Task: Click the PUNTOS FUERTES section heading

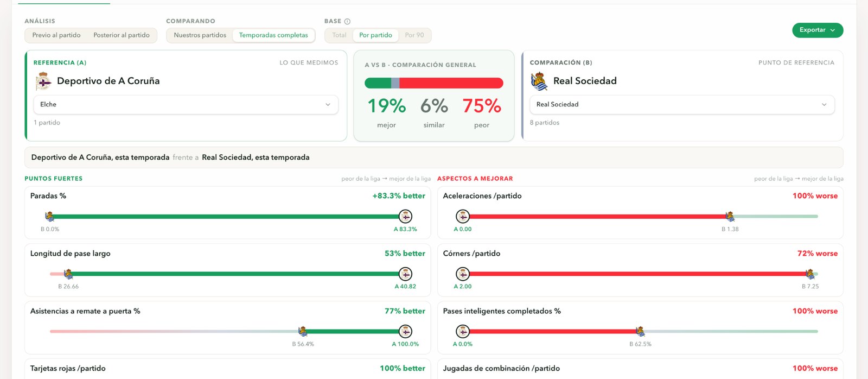Action: 54,179
